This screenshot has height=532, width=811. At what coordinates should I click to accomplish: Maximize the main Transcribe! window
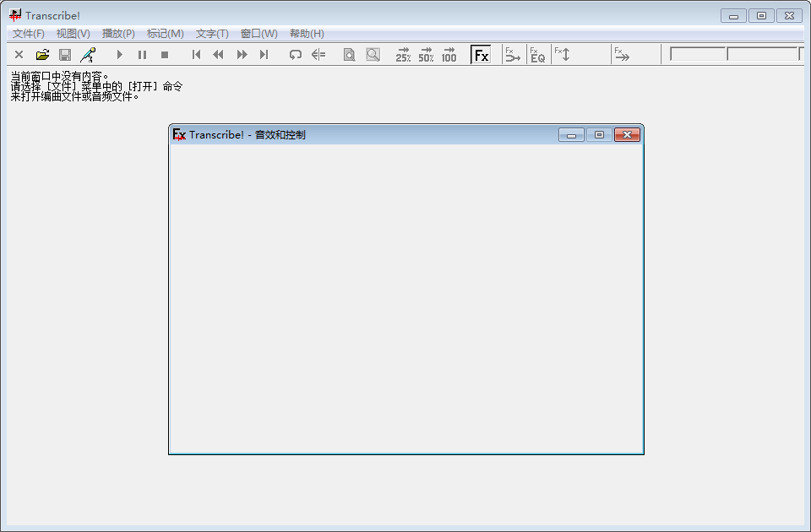point(761,16)
